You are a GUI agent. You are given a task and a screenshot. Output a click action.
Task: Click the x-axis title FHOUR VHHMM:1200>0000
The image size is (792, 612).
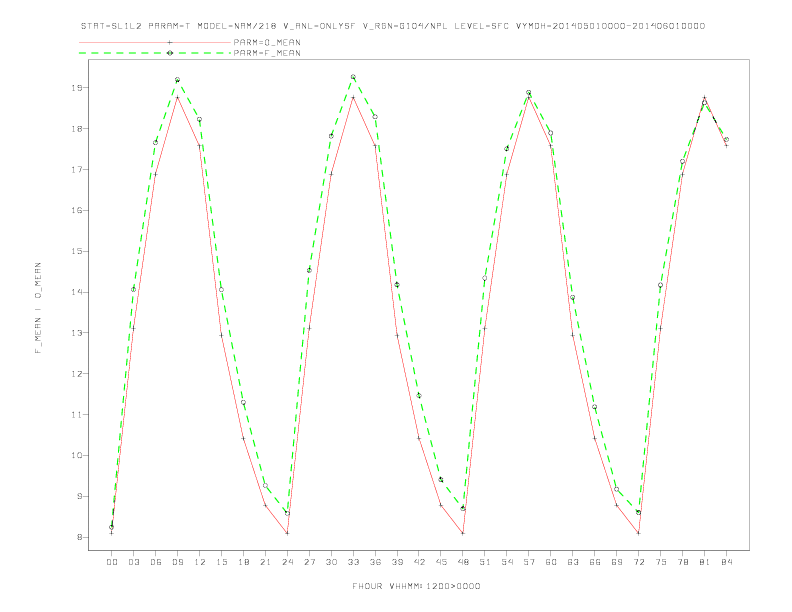[x=416, y=586]
